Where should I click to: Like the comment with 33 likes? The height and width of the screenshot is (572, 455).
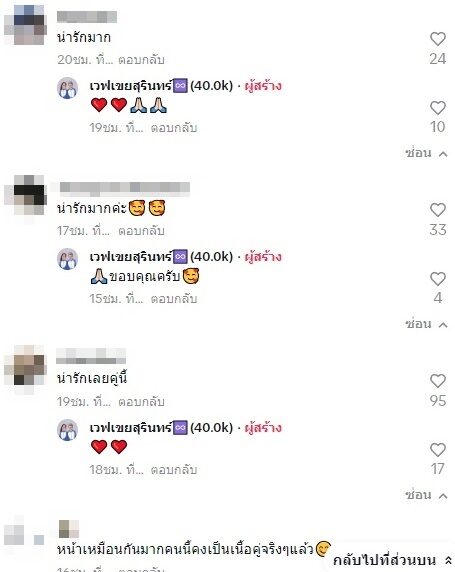click(437, 210)
